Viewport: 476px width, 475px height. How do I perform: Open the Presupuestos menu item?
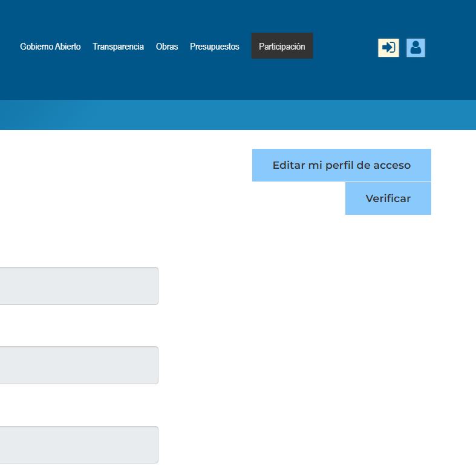(x=214, y=47)
